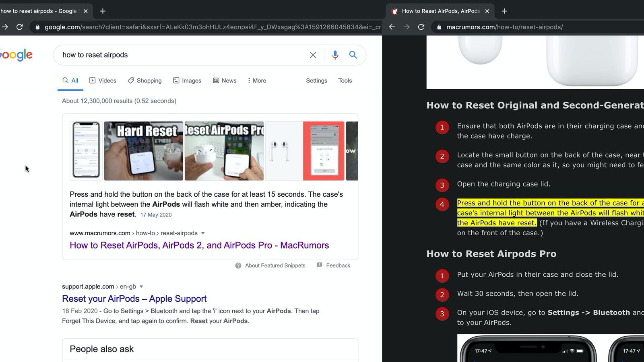The width and height of the screenshot is (644, 362).
Task: Click the Feedback link under snippet
Action: [x=338, y=265]
